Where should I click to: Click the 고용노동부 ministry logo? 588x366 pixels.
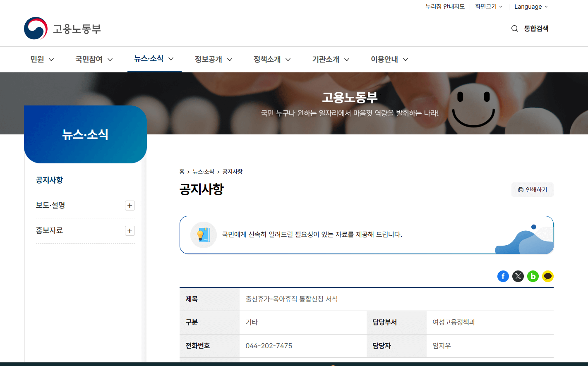[x=62, y=28]
